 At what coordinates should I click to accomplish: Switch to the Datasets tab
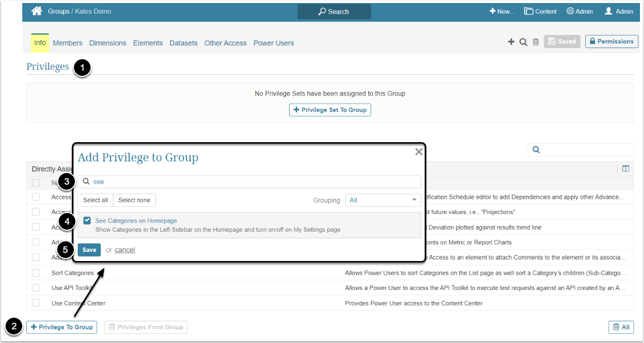(x=183, y=43)
